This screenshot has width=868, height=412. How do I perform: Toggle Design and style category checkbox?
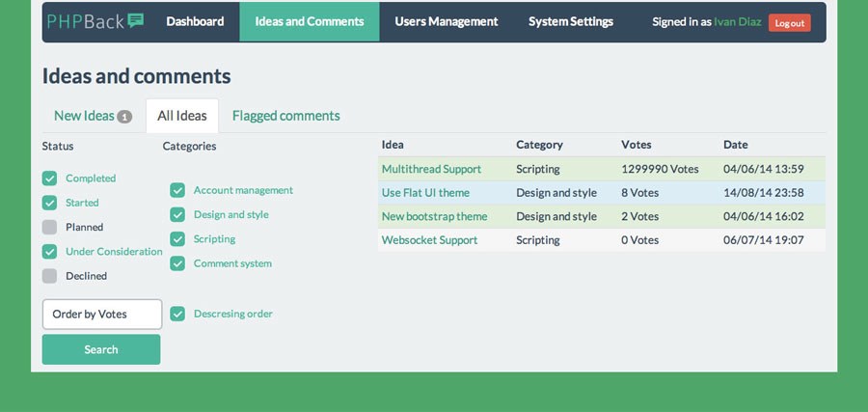[x=177, y=215]
